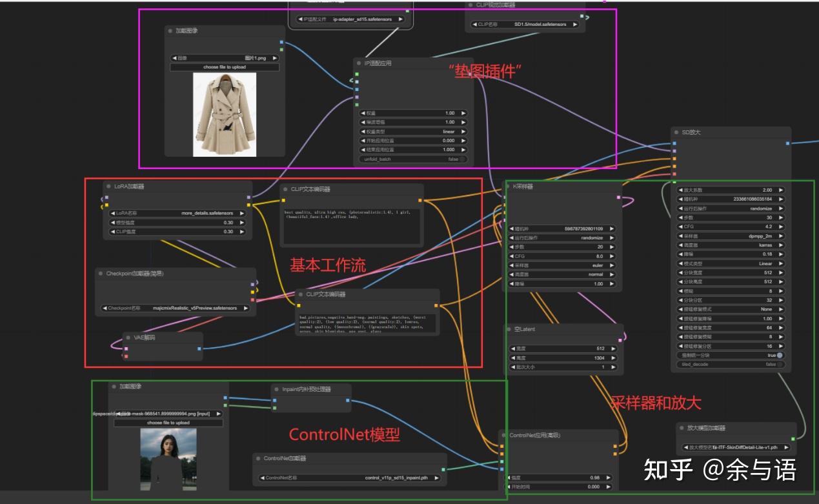Select the beige trench coat image preview
Screen dimensions: 819x504
225,114
